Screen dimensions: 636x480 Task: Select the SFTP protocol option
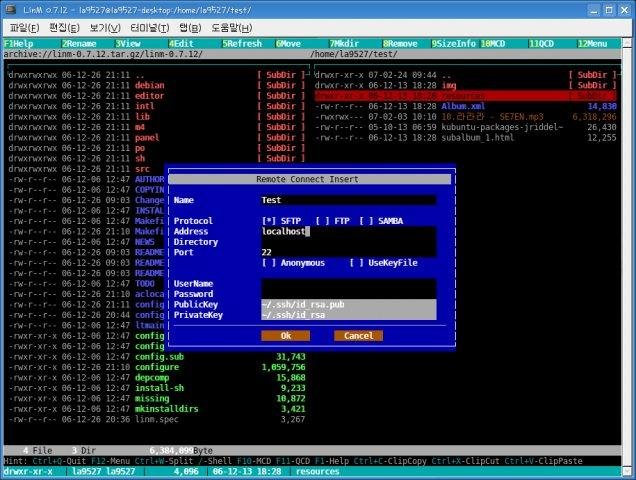click(x=281, y=221)
